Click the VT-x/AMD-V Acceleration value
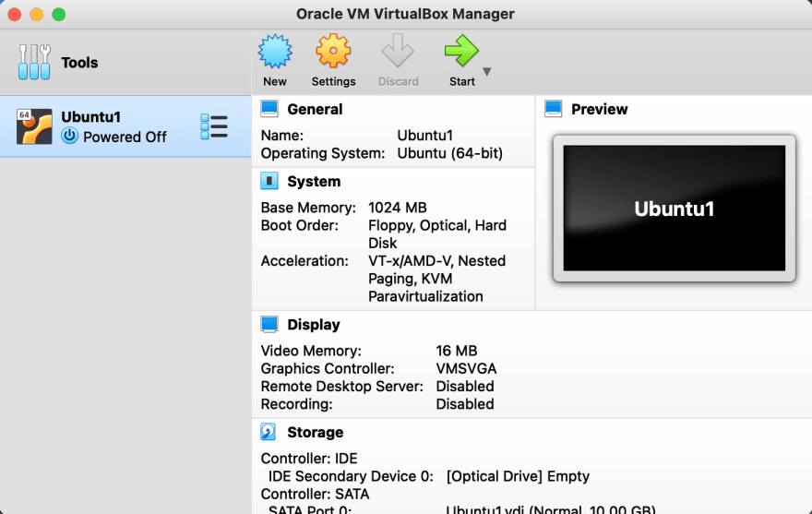Viewport: 812px width, 514px height. pyautogui.click(x=436, y=279)
